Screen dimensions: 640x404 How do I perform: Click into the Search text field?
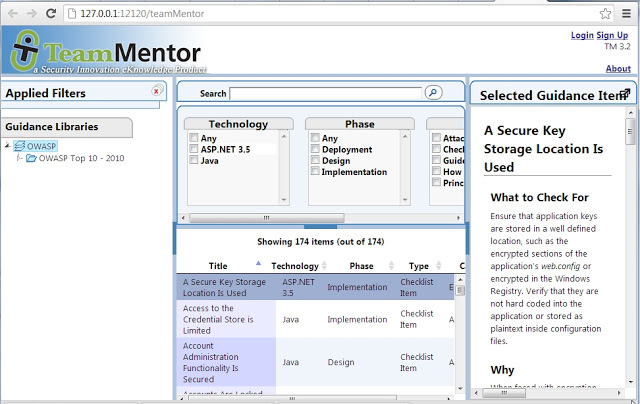tap(325, 93)
